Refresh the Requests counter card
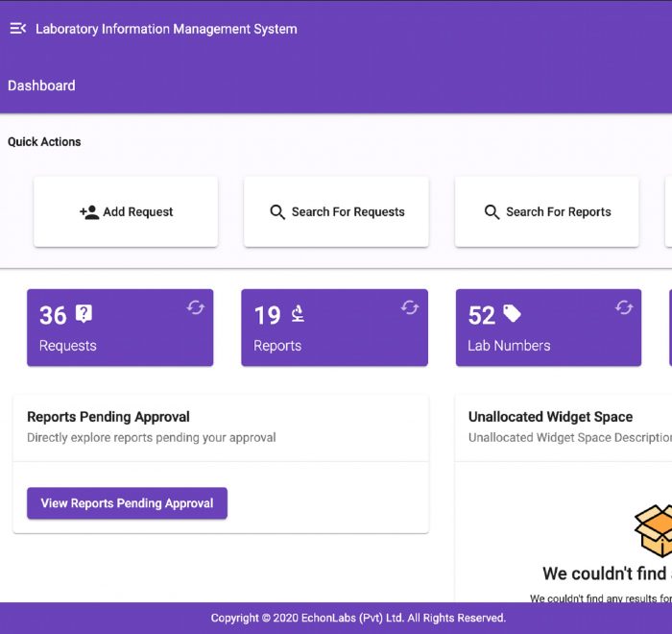 tap(195, 307)
